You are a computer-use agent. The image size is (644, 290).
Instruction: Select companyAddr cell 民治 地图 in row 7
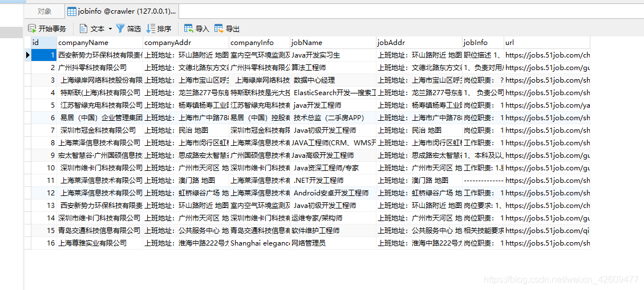tap(186, 130)
